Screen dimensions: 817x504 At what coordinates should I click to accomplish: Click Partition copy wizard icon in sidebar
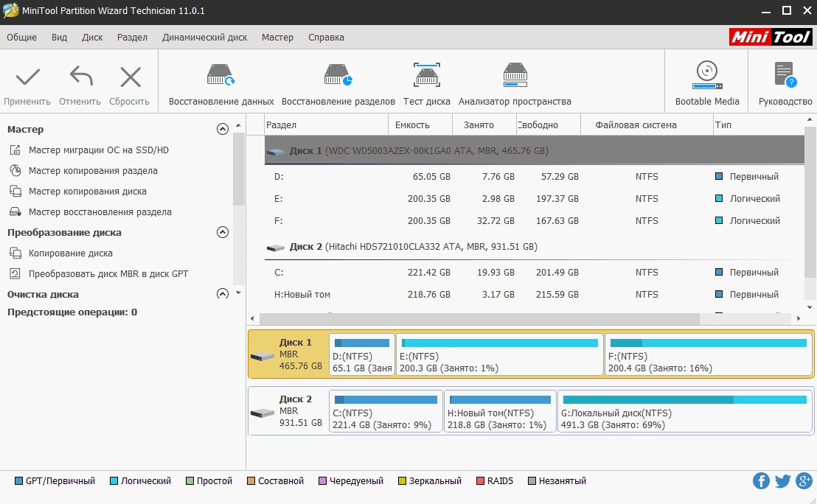tap(15, 171)
